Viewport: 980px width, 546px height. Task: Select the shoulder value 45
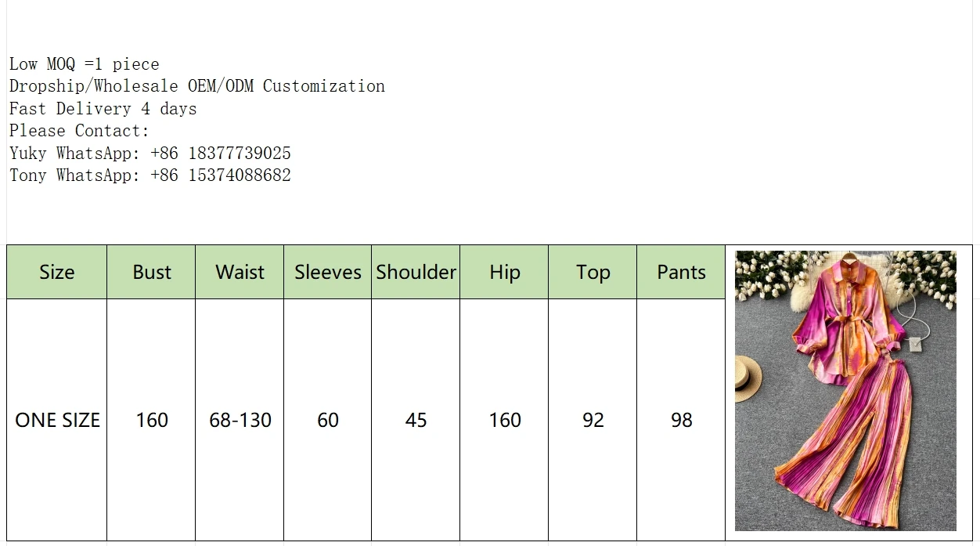416,420
